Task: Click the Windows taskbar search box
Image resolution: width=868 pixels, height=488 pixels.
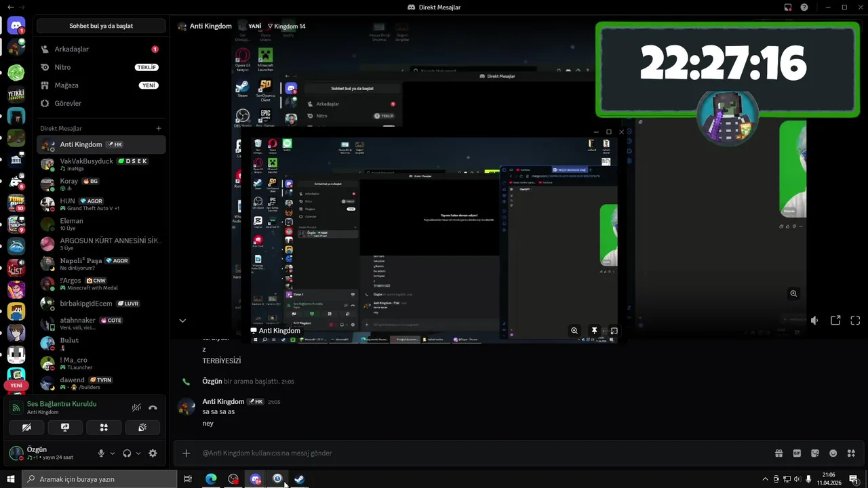Action: click(x=99, y=479)
